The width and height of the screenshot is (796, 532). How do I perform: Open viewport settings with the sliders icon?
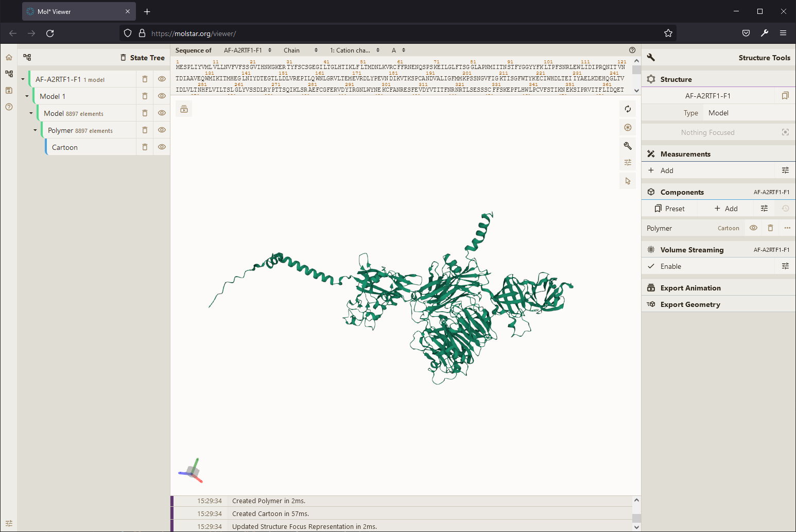[x=628, y=162]
